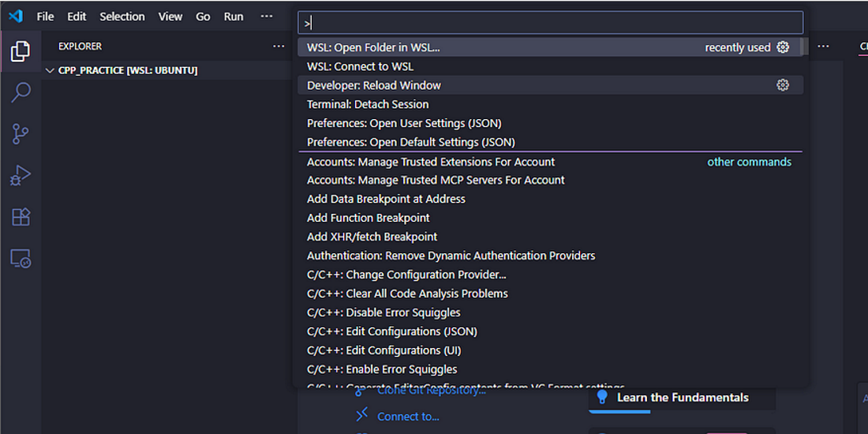Open Explorer views and more actions ellipsis

279,47
